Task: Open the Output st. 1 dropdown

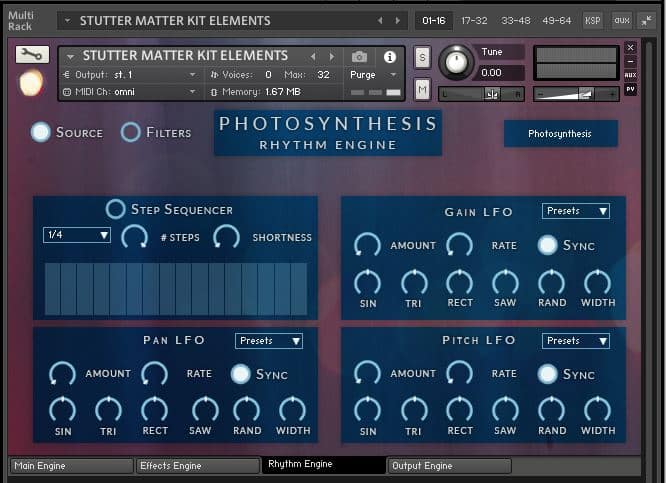Action: point(130,75)
